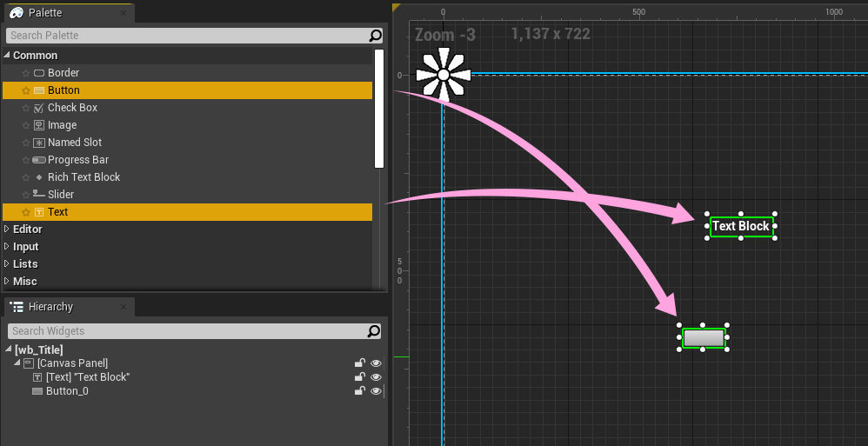
Task: Select Button_0 in the hierarchy
Action: click(x=67, y=391)
